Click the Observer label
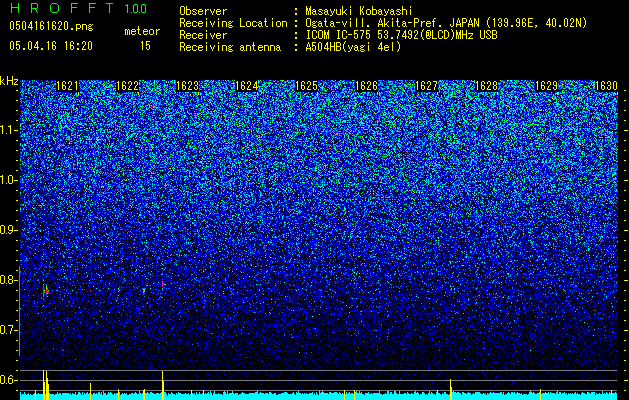This screenshot has width=629, height=400. (x=203, y=11)
